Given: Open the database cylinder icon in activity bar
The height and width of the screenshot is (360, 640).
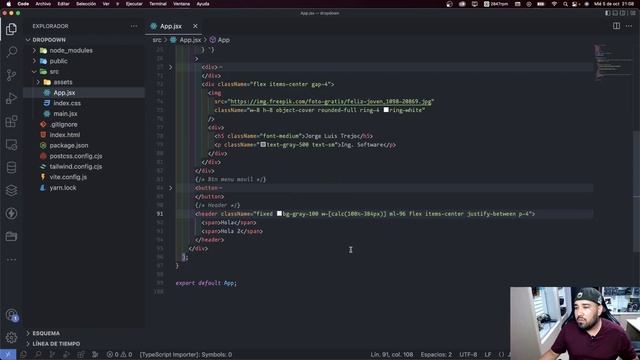Looking at the screenshot, I should pos(11,167).
